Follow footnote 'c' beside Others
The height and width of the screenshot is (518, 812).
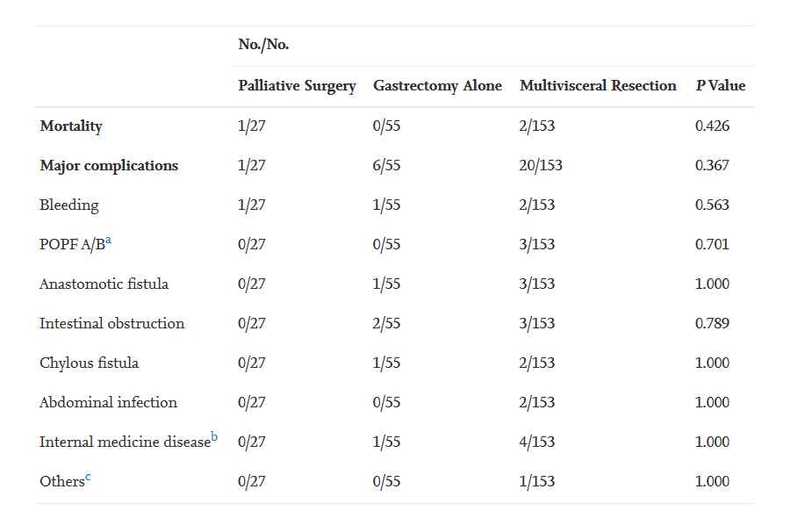[88, 477]
